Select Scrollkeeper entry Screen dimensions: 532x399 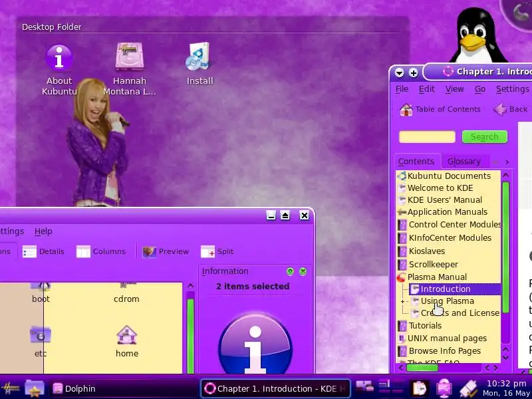(x=434, y=264)
